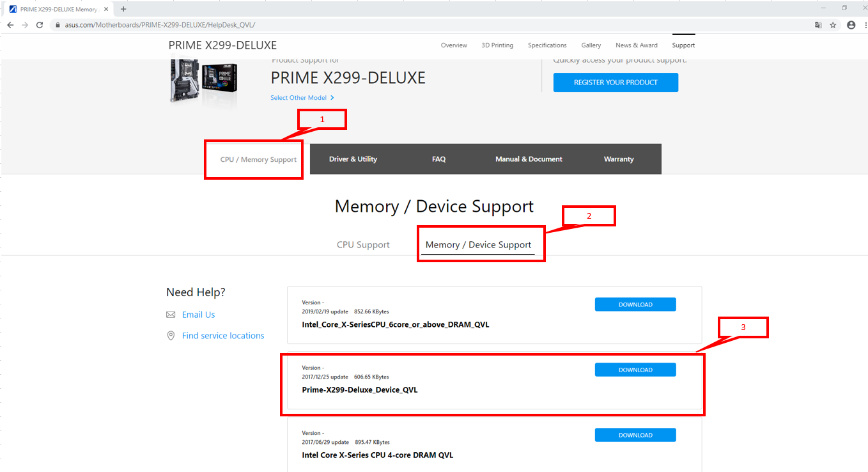Viewport: 868px width, 472px height.
Task: Open the Chrome profile avatar
Action: point(851,25)
